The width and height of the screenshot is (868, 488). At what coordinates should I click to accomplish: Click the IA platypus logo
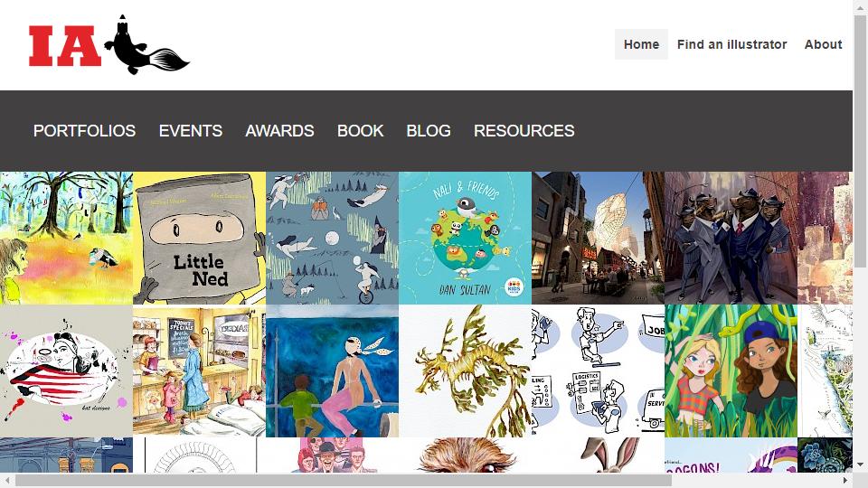[109, 45]
